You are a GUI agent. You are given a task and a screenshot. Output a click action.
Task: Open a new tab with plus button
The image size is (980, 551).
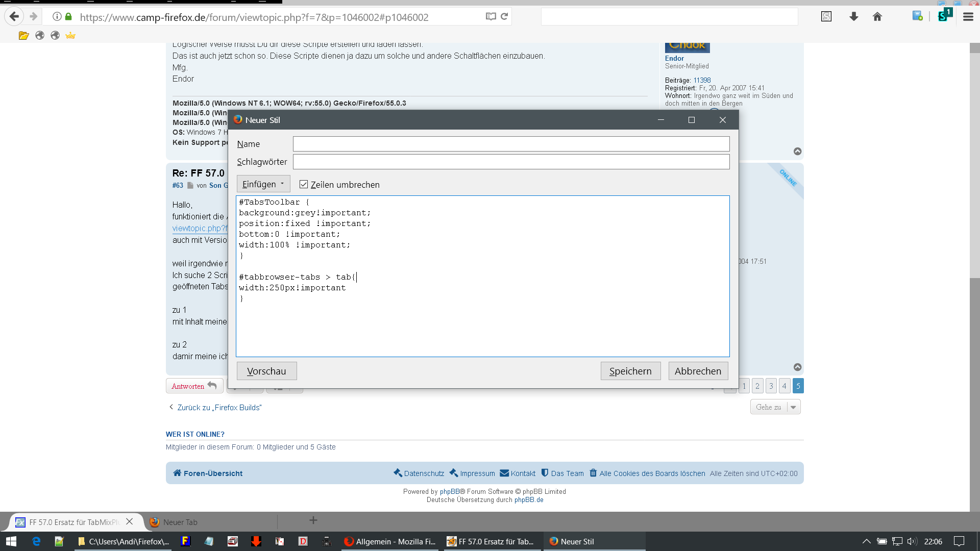click(313, 520)
